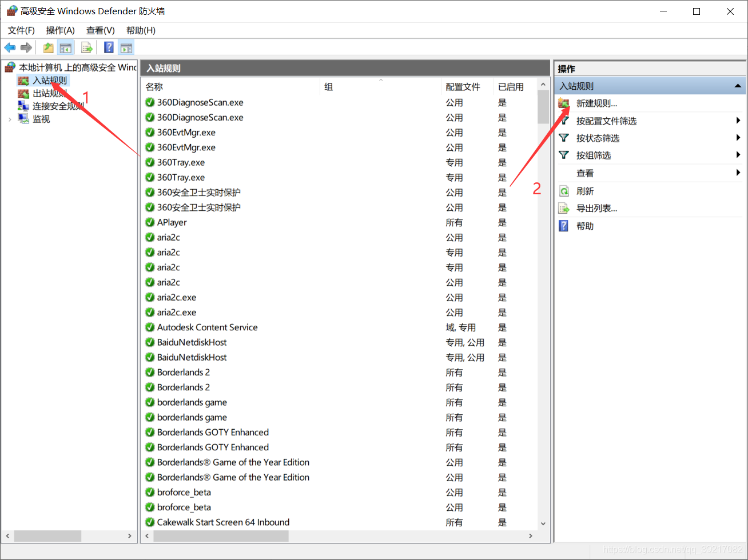Open the 按组筛选 submenu arrow

[738, 155]
